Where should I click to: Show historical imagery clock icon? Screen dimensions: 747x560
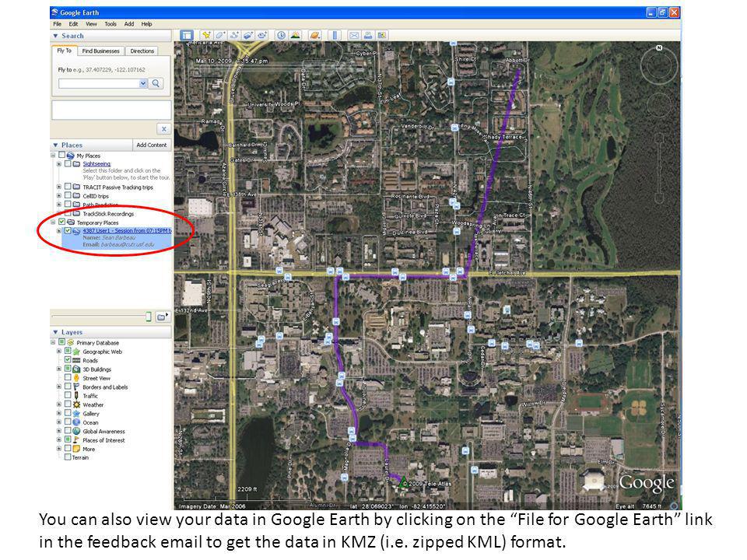pos(282,35)
